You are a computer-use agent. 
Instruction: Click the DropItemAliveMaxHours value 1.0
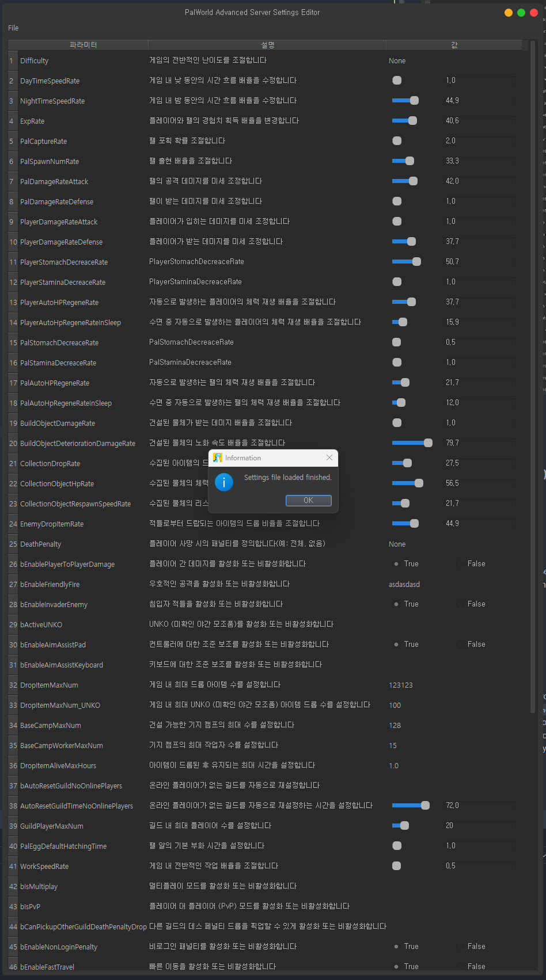coord(394,766)
